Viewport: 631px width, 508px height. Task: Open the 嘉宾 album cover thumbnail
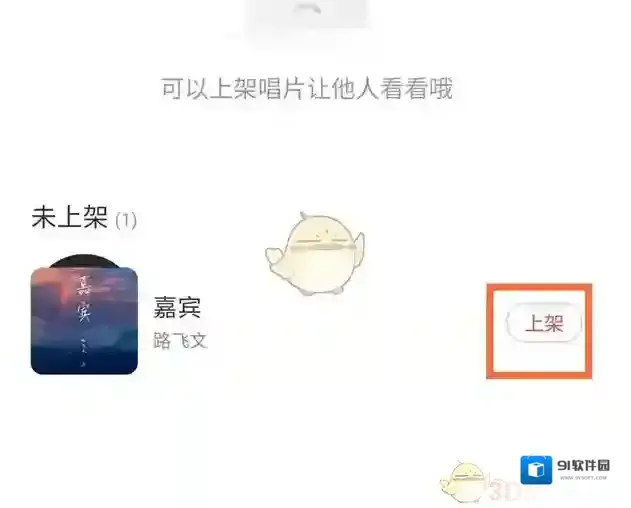click(x=85, y=321)
